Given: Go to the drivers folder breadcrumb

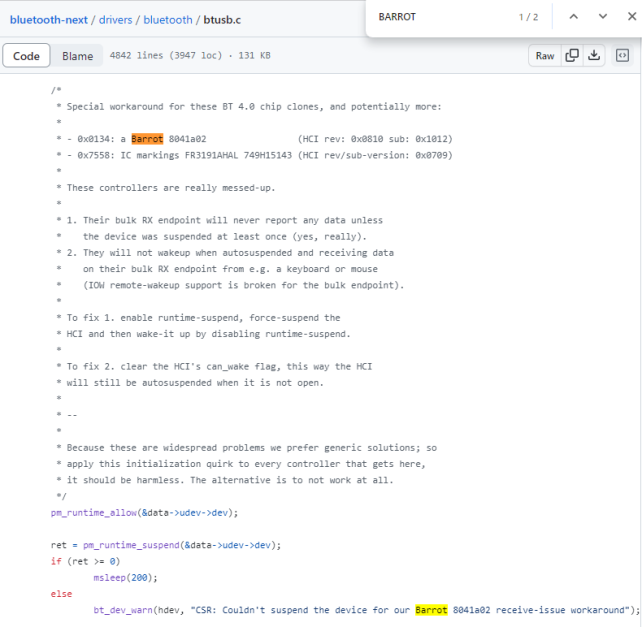Looking at the screenshot, I should [115, 20].
